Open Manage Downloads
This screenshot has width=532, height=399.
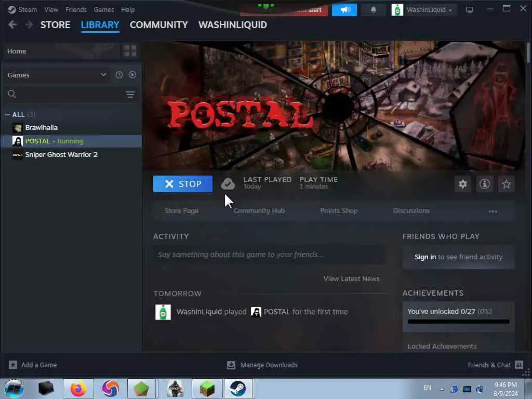(262, 365)
